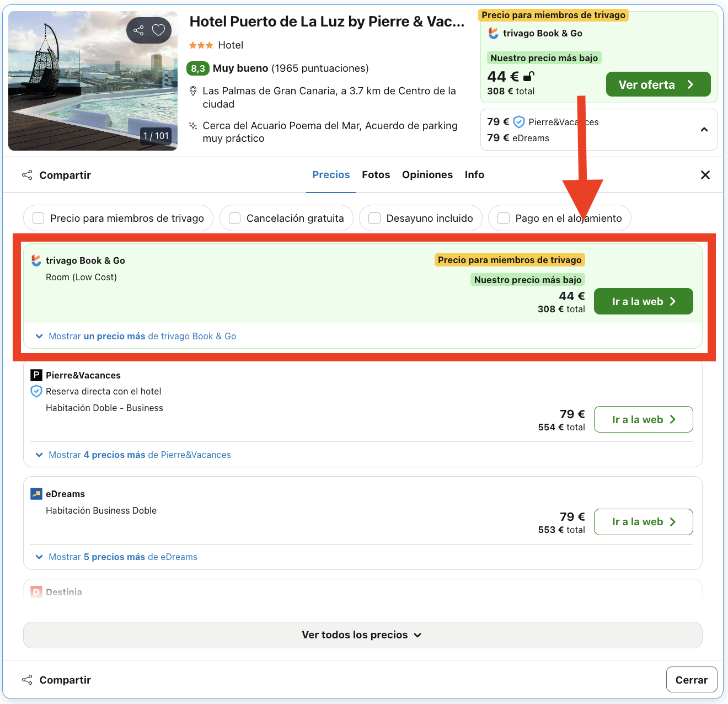The image size is (728, 704).
Task: Click the Pierre&Vacances logo icon
Action: click(x=36, y=375)
